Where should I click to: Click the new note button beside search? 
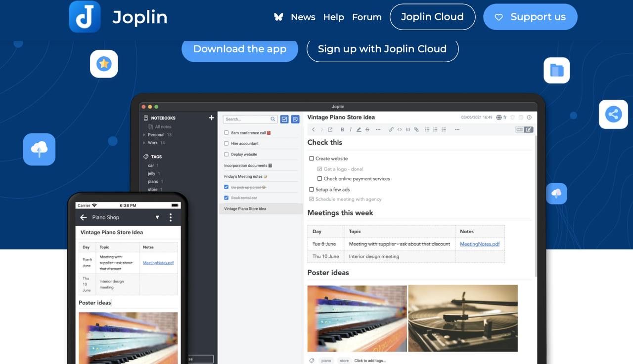pos(295,119)
